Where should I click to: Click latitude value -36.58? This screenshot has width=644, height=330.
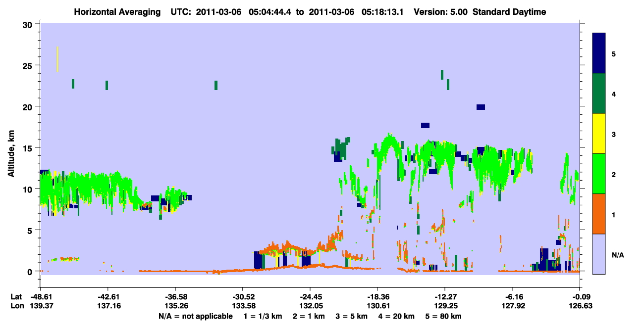pyautogui.click(x=175, y=297)
